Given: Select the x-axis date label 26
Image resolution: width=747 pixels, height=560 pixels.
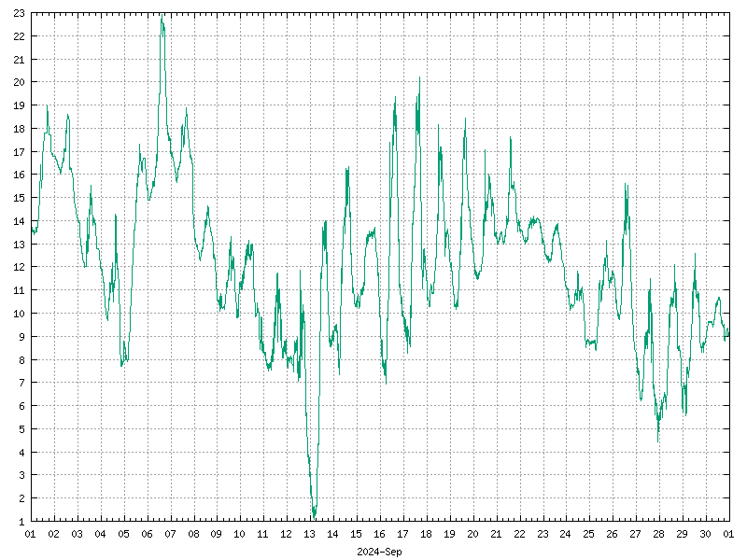Looking at the screenshot, I should [x=612, y=534].
